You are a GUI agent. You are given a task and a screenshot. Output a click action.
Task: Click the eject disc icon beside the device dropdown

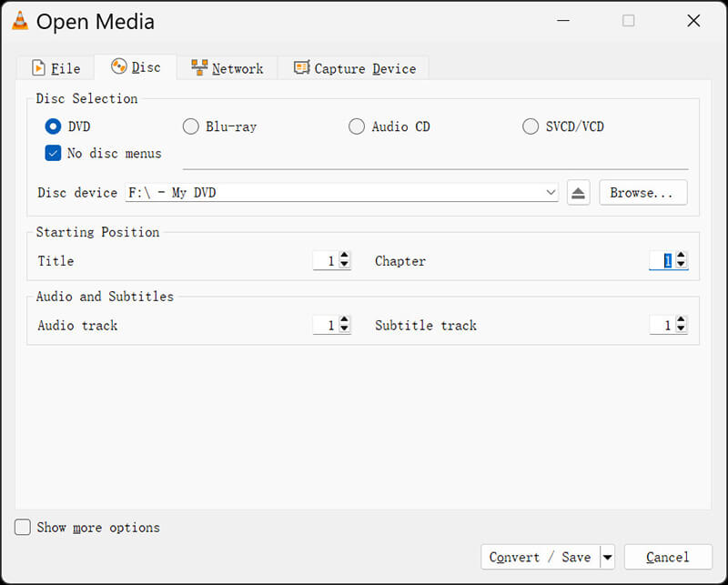[x=578, y=192]
